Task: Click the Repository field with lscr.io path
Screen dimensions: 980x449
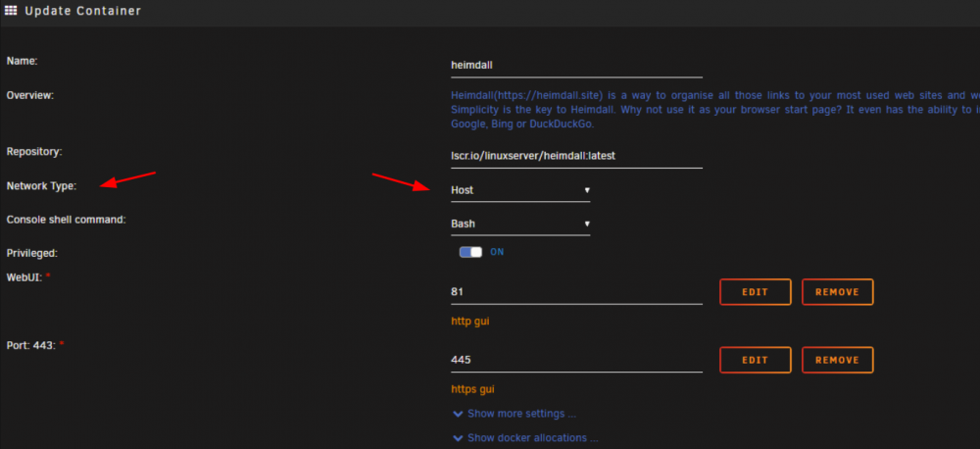Action: [576, 156]
